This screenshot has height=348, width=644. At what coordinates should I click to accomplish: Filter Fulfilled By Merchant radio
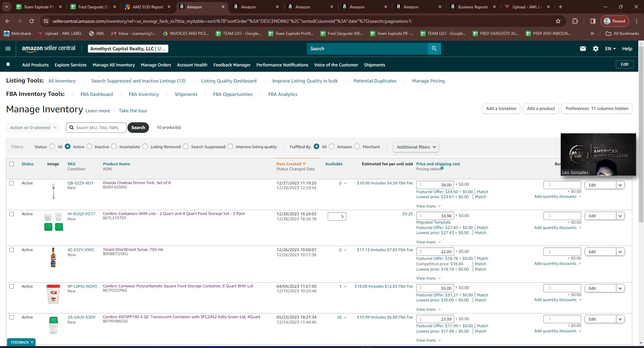(357, 147)
